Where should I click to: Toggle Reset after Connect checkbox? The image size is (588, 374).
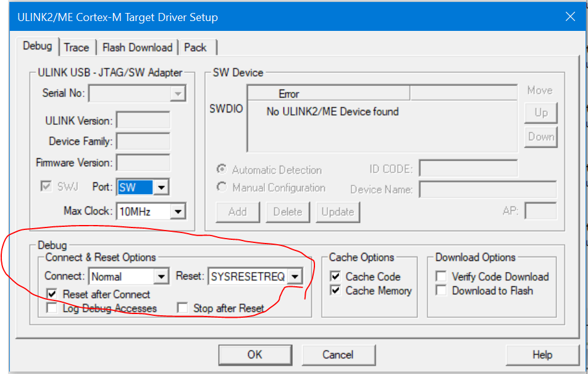coord(52,294)
